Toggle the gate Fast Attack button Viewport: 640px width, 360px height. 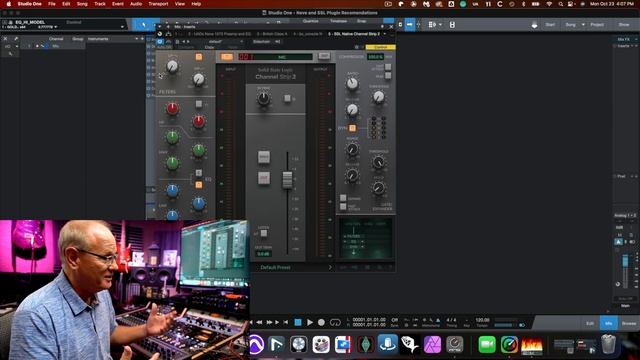[343, 207]
